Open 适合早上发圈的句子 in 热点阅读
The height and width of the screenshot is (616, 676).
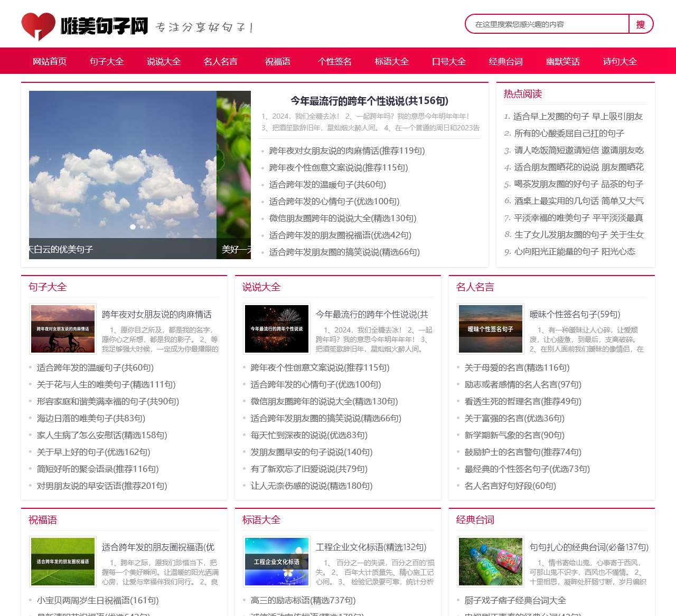click(x=578, y=117)
